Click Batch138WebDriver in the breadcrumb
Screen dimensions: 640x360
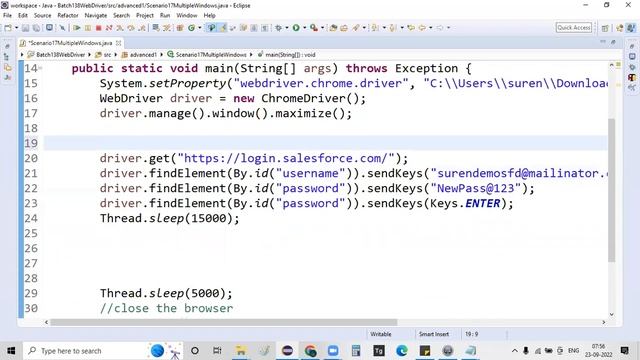tap(60, 55)
